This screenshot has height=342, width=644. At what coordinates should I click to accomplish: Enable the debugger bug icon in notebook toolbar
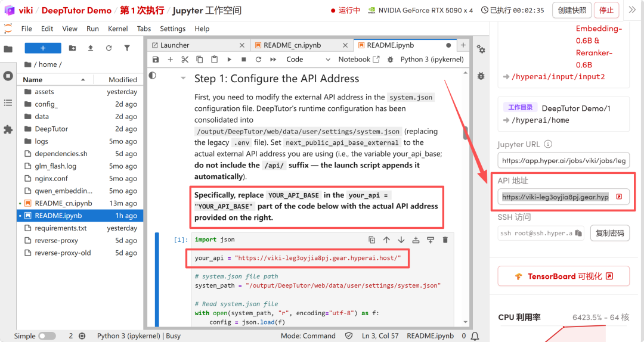pos(390,60)
